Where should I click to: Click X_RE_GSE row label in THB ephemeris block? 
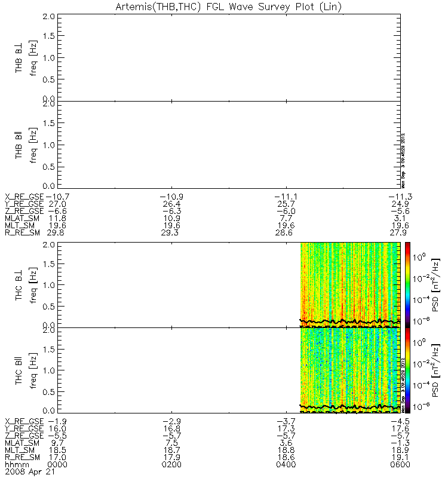click(x=24, y=197)
